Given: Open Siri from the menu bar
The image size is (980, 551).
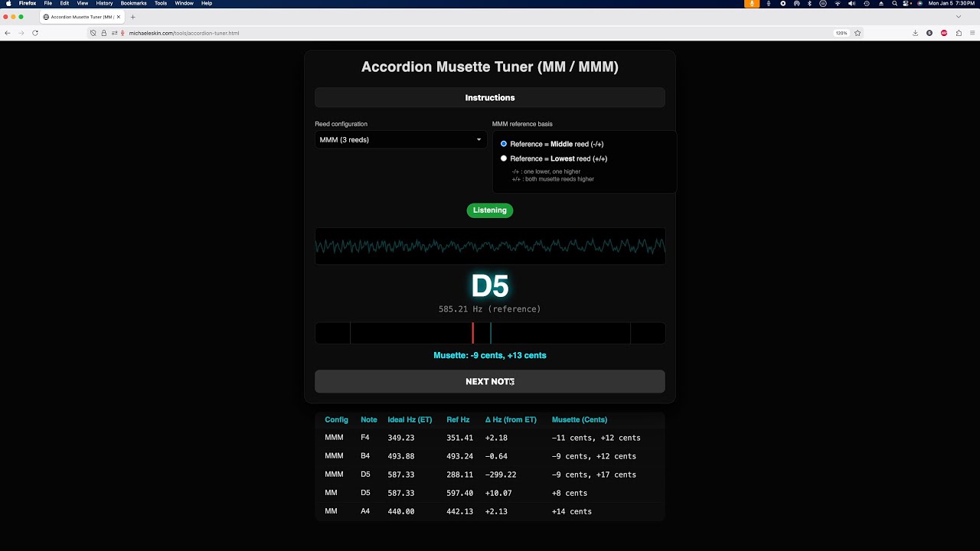Looking at the screenshot, I should pos(920,3).
